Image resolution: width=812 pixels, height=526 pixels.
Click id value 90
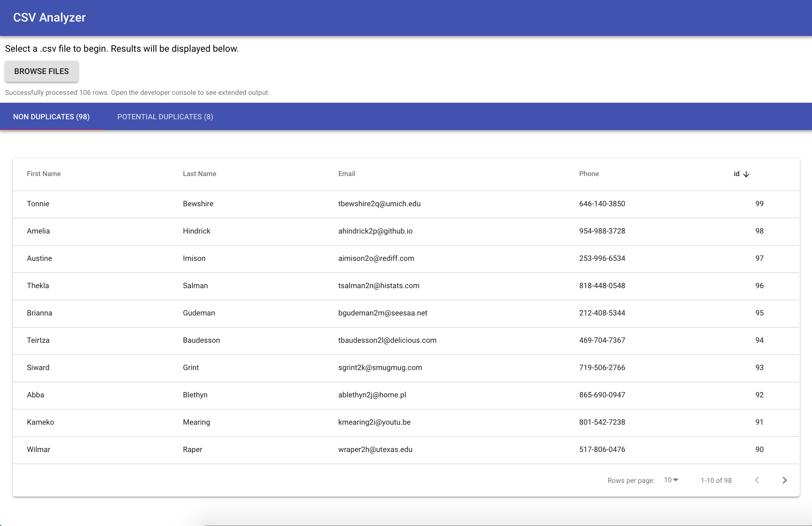(x=759, y=449)
